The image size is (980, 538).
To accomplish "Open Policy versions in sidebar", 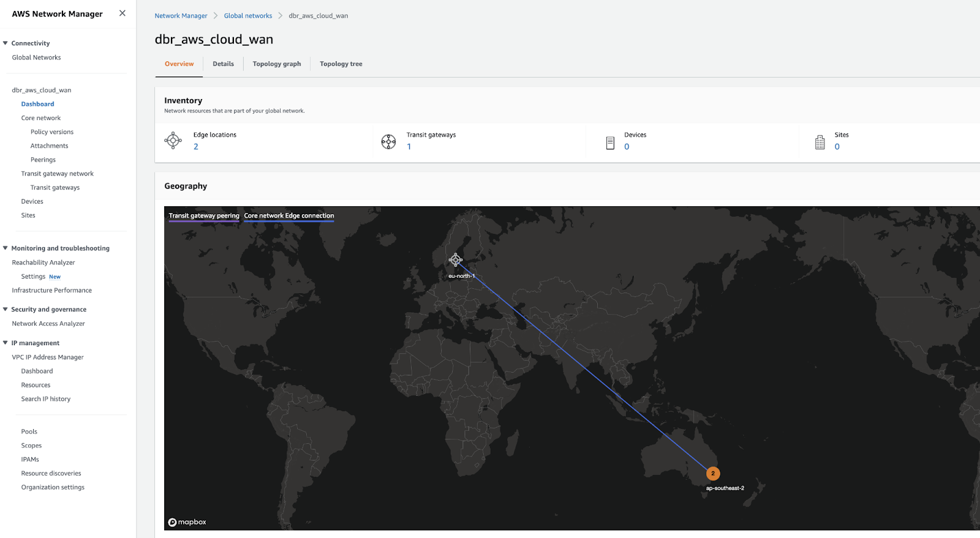I will tap(52, 132).
